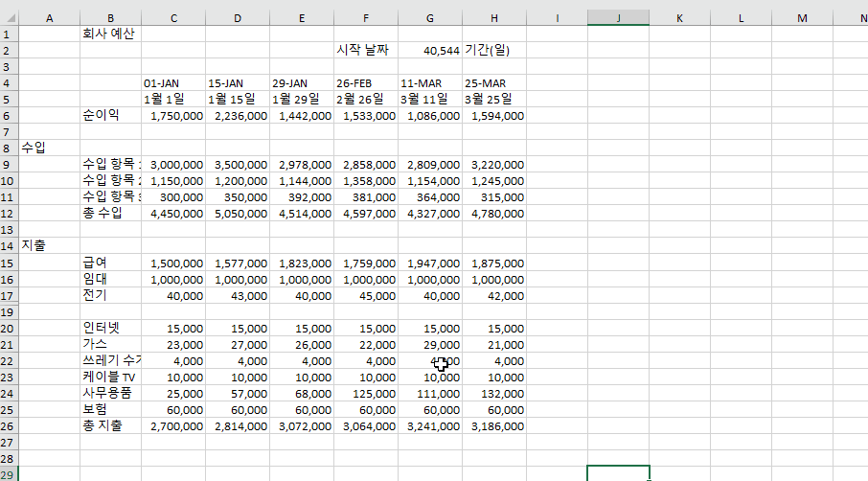This screenshot has height=481, width=868.
Task: Select net profit value 1,594,000
Action: [494, 116]
